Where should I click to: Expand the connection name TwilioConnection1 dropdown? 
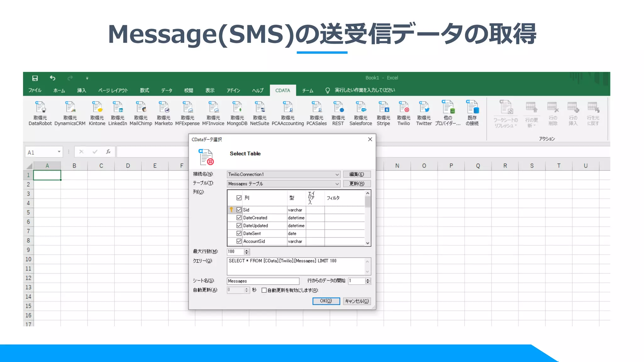337,174
